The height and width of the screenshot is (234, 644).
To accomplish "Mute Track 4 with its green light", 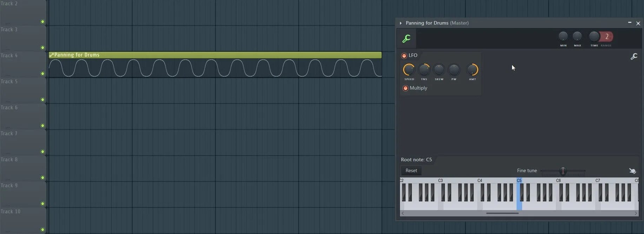I will (x=42, y=74).
